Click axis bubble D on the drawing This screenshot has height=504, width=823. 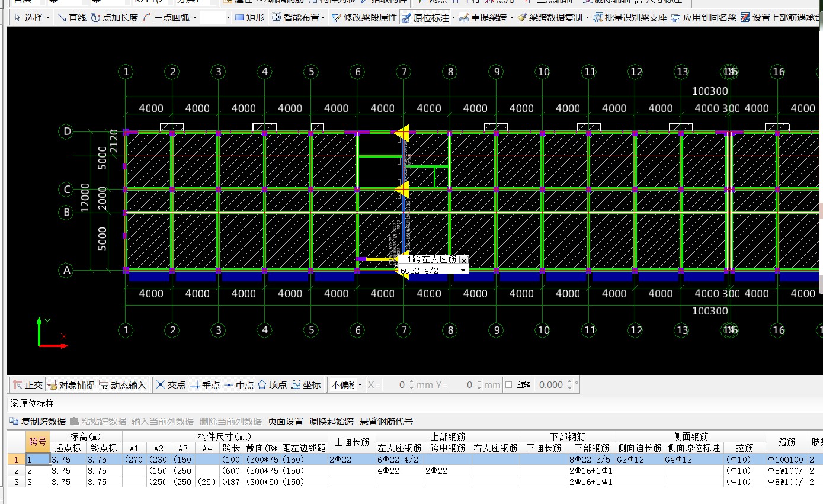[x=67, y=131]
